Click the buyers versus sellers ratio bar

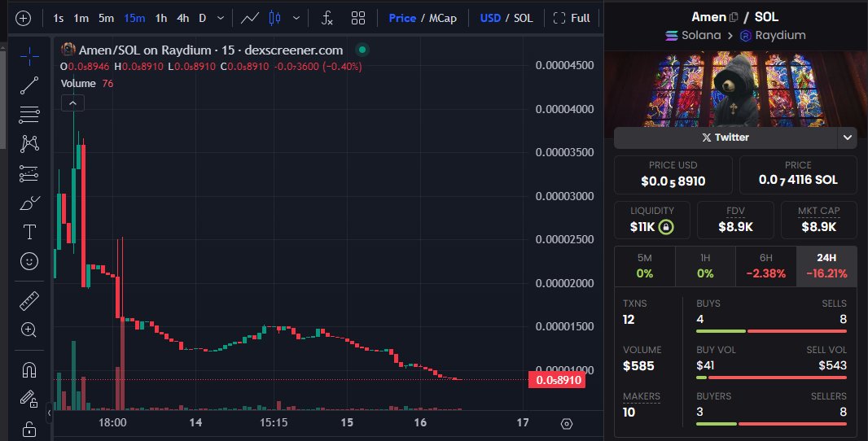click(771, 424)
